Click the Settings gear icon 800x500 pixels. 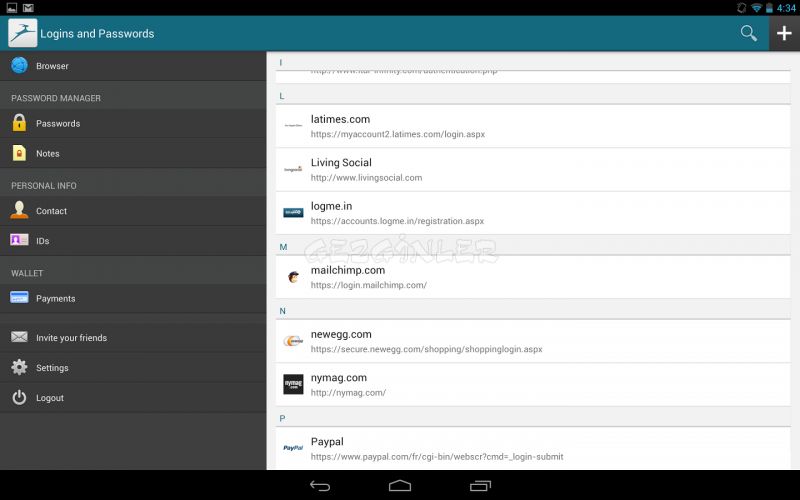(x=19, y=367)
